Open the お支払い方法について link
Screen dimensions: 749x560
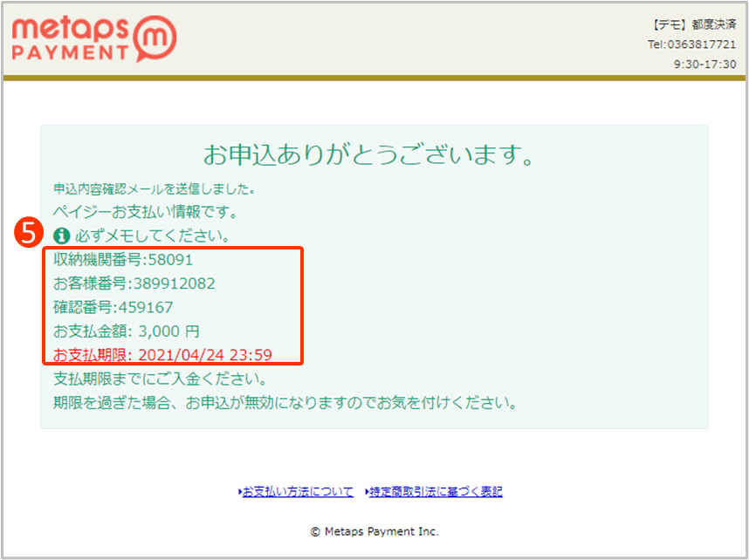click(298, 492)
